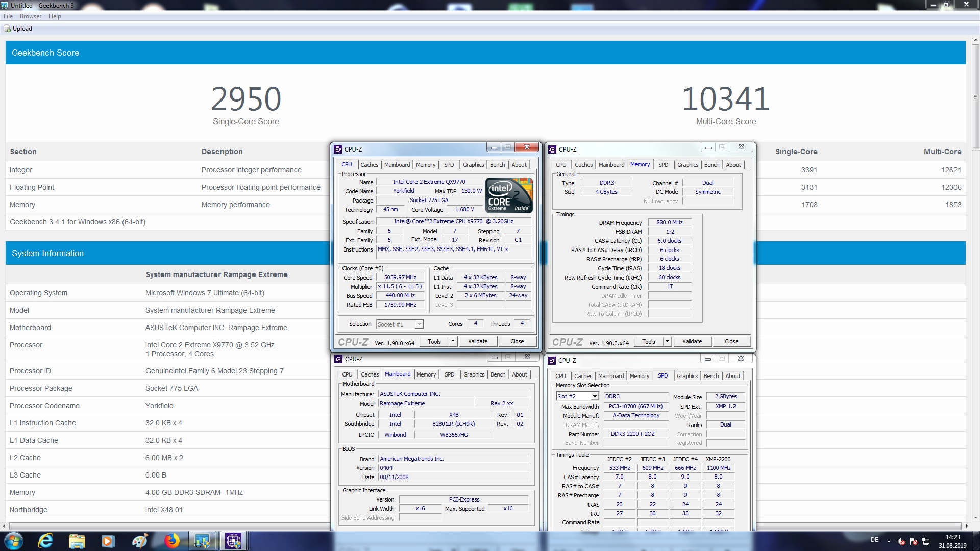Viewport: 980px width, 551px height.
Task: Click Close button in CPU window
Action: (517, 341)
